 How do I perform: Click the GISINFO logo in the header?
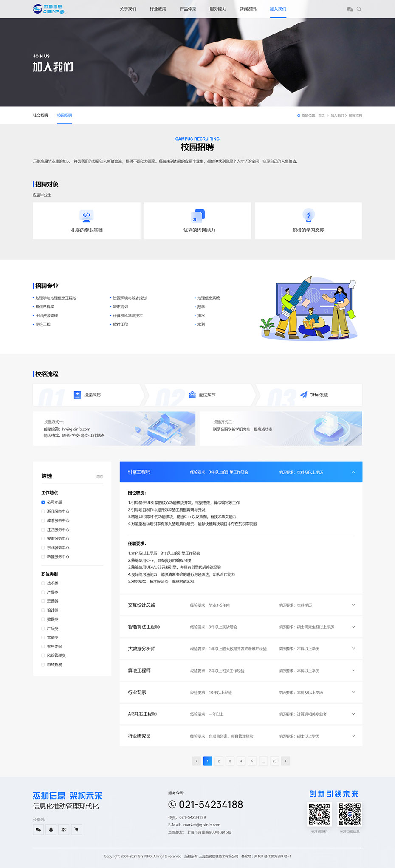click(49, 9)
